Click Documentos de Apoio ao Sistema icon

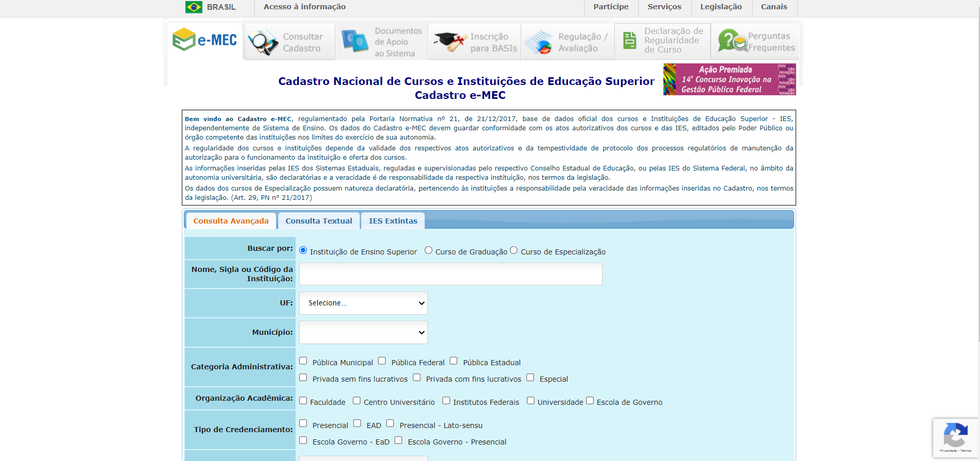tap(355, 41)
